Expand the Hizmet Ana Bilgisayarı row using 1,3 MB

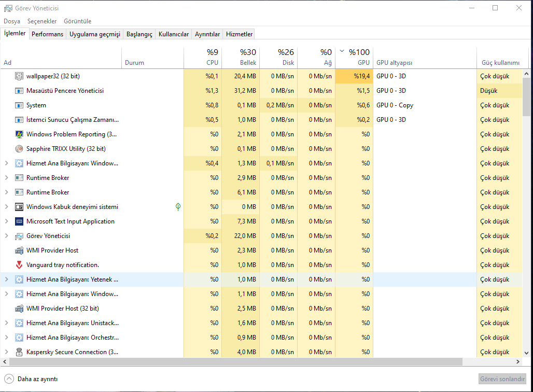[6, 163]
